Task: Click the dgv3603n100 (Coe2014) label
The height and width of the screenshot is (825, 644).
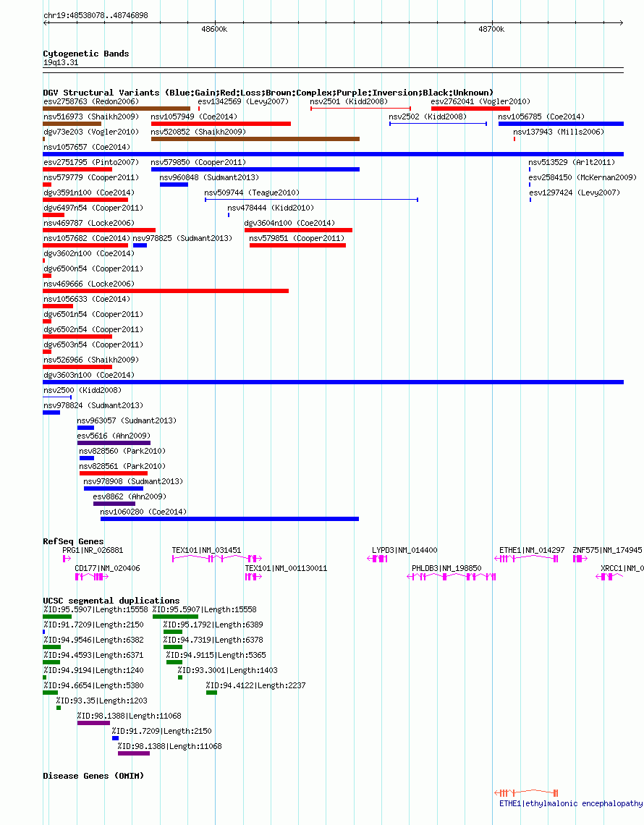Action: click(89, 376)
